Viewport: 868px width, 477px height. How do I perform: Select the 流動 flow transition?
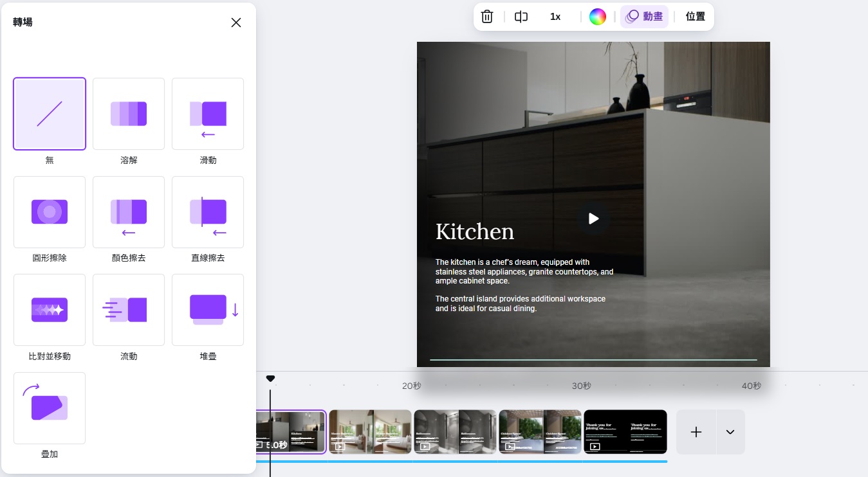click(129, 310)
